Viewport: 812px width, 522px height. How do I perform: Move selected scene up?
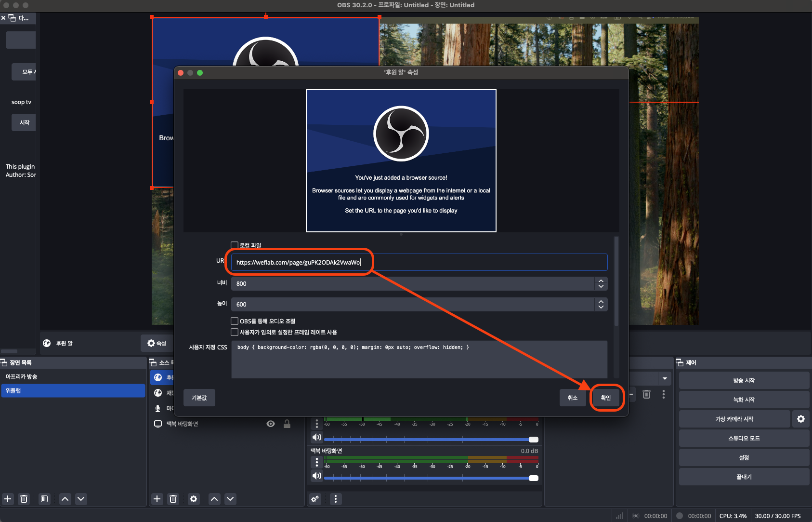click(x=65, y=499)
